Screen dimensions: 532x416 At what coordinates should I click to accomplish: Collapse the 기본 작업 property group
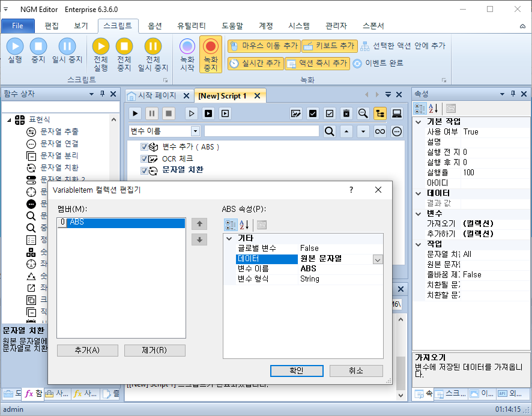tap(419, 122)
